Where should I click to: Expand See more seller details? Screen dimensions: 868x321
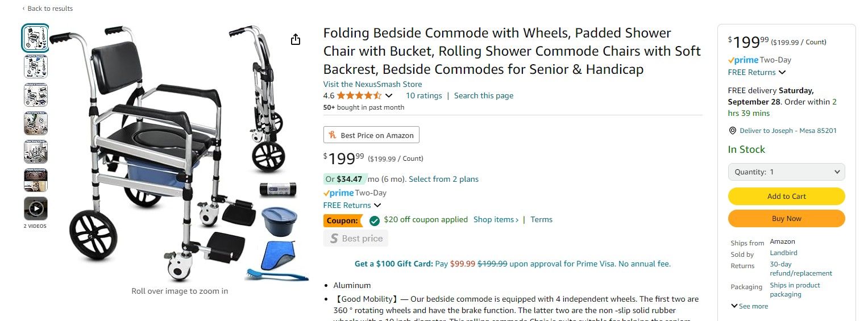click(x=749, y=306)
